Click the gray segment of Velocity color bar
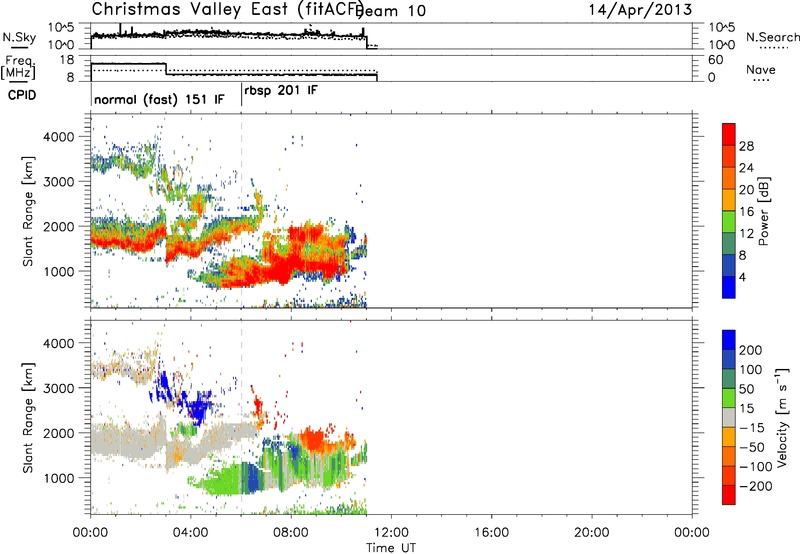Screen dimensions: 800x554 pyautogui.click(x=729, y=417)
